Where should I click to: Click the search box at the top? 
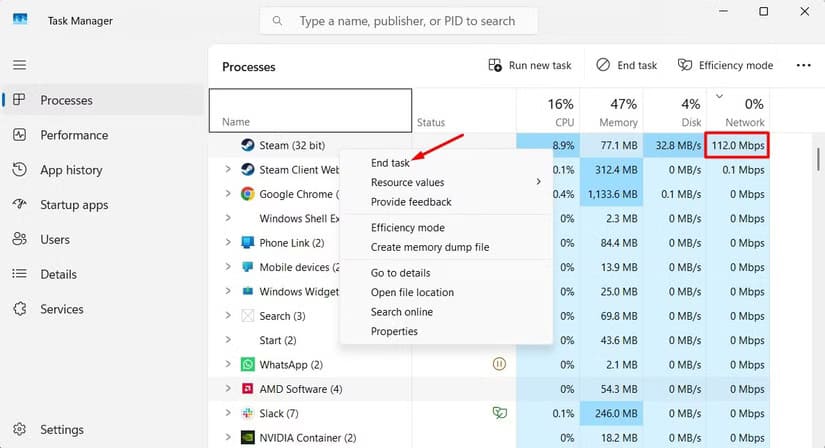(398, 20)
